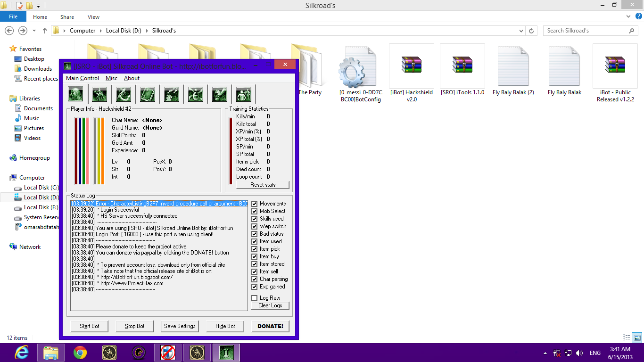Viewport: 644px width, 362px height.
Task: Open the File ribbon tab
Action: [13, 16]
